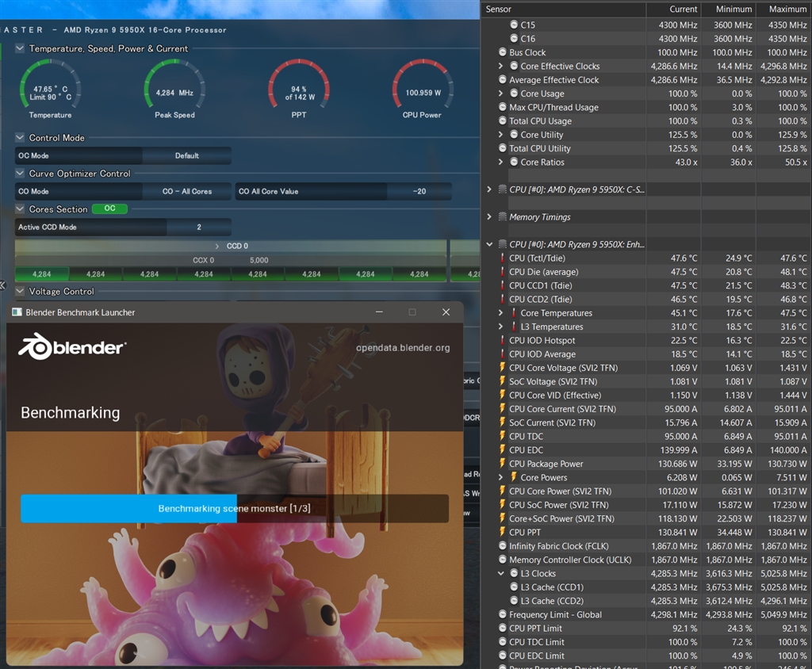Screen dimensions: 812x669
Task: Select the CPU EDC Limit row
Action: (x=646, y=656)
